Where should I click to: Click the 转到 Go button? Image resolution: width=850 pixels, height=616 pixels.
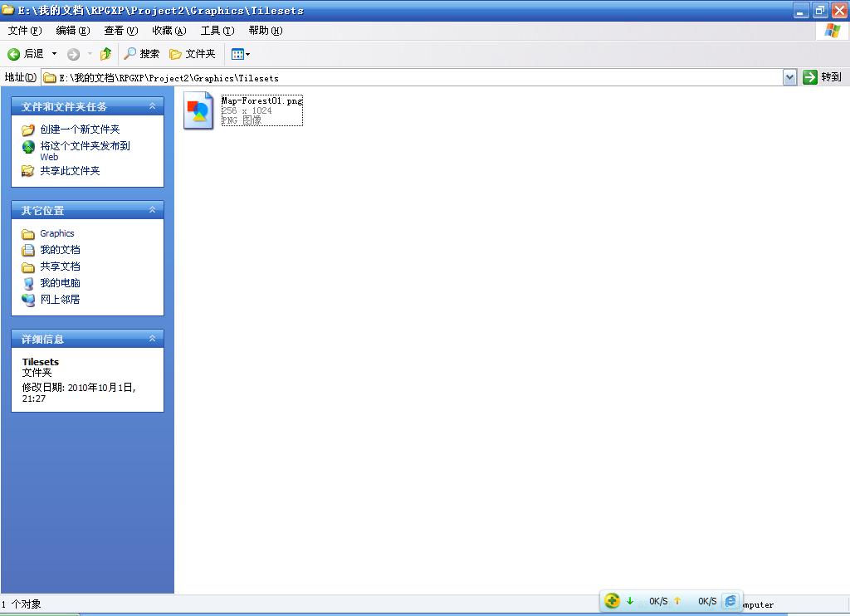[823, 77]
